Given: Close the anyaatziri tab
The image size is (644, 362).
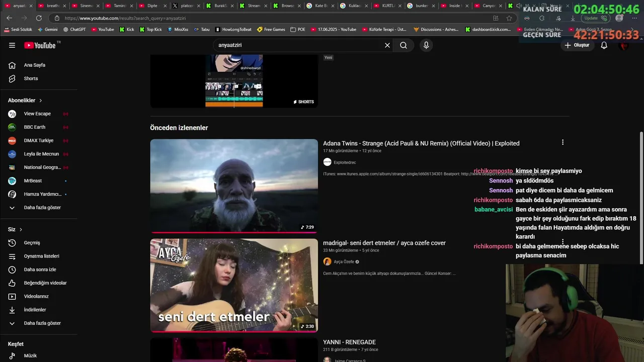Looking at the screenshot, I should [x=31, y=6].
